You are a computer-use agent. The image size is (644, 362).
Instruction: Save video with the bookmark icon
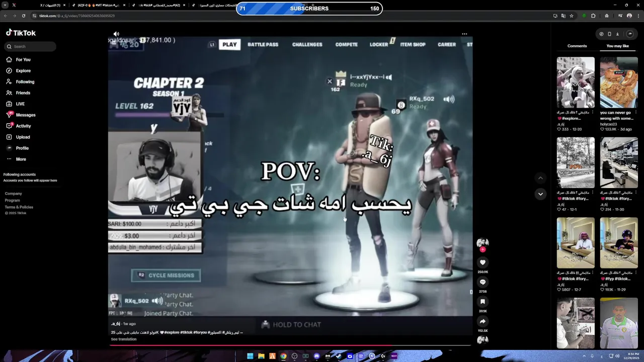482,302
